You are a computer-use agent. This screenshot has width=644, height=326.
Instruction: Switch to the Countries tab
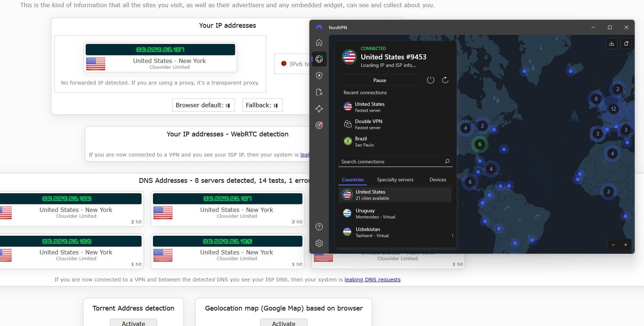coord(353,180)
